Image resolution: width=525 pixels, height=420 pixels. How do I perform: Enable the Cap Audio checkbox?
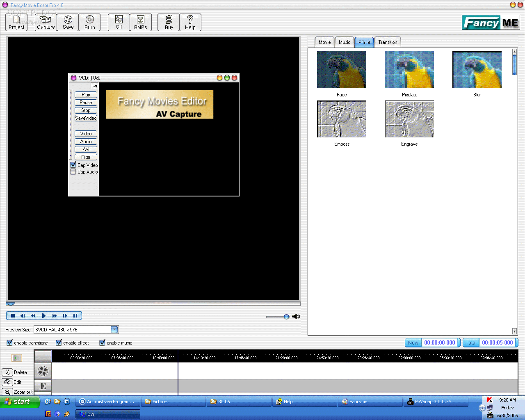pos(73,172)
